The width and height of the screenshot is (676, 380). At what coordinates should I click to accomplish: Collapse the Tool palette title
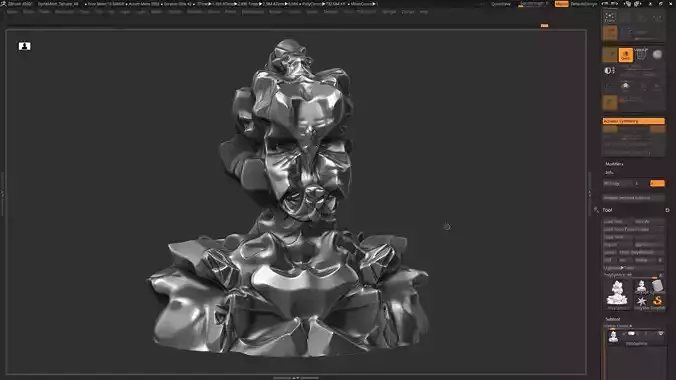[x=607, y=210]
